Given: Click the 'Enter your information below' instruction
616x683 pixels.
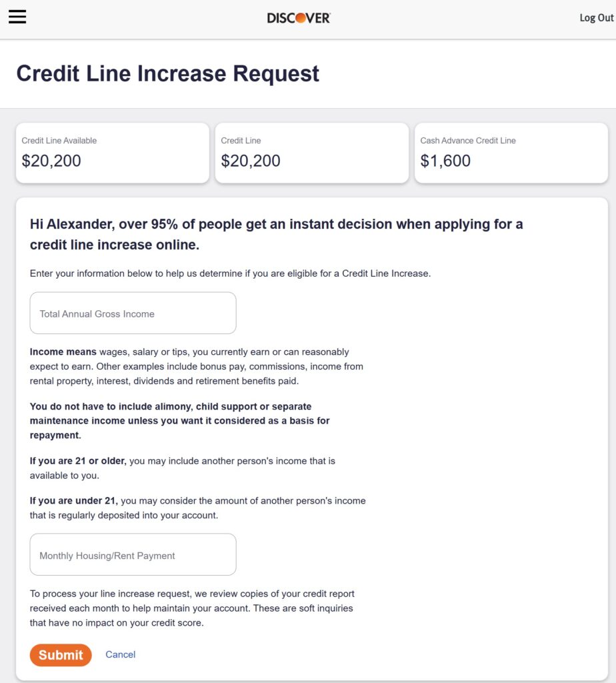Looking at the screenshot, I should coord(230,273).
